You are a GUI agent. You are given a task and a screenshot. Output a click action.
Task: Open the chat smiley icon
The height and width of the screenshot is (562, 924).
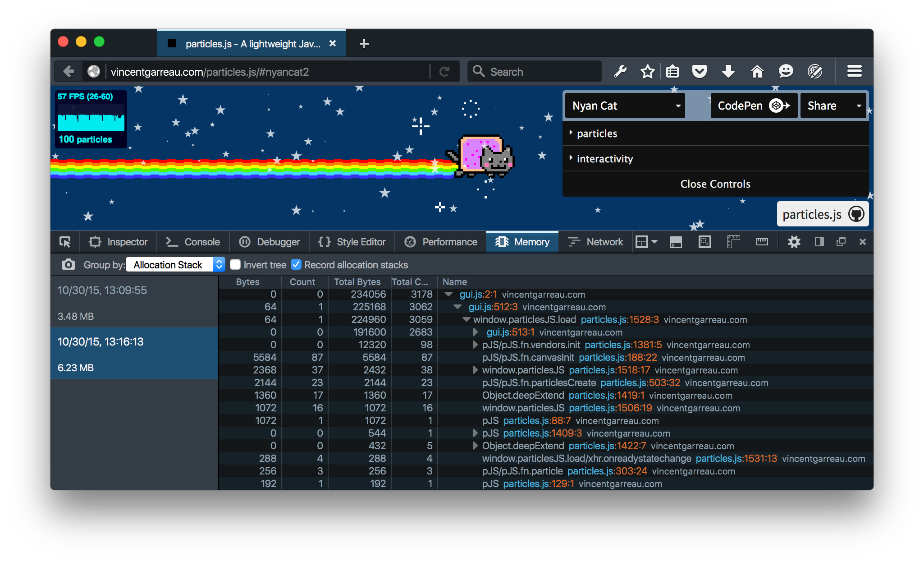coord(786,71)
